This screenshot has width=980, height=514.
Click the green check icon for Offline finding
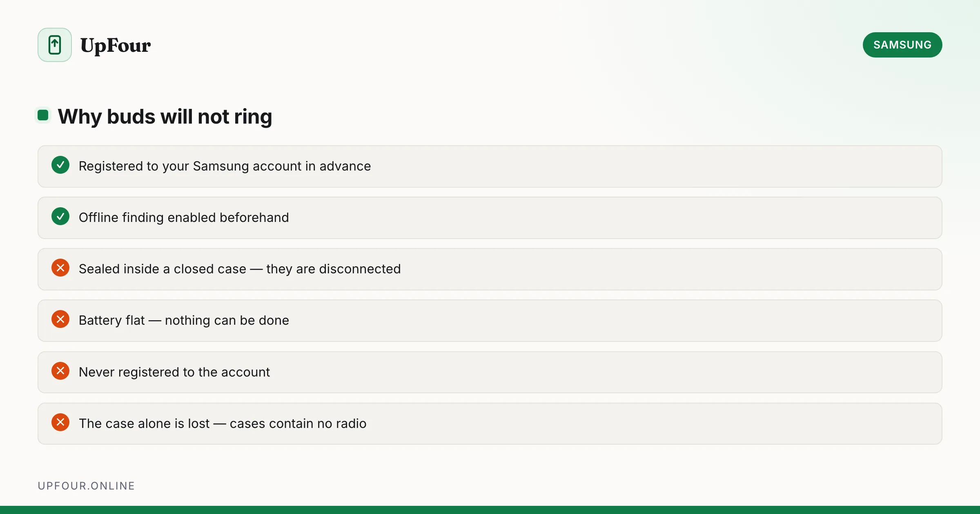pos(60,217)
